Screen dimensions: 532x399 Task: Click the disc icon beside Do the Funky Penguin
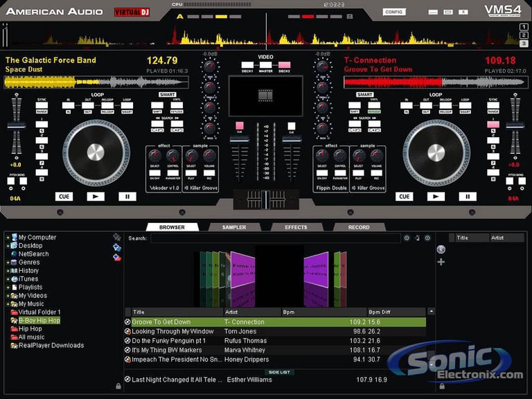[x=127, y=341]
